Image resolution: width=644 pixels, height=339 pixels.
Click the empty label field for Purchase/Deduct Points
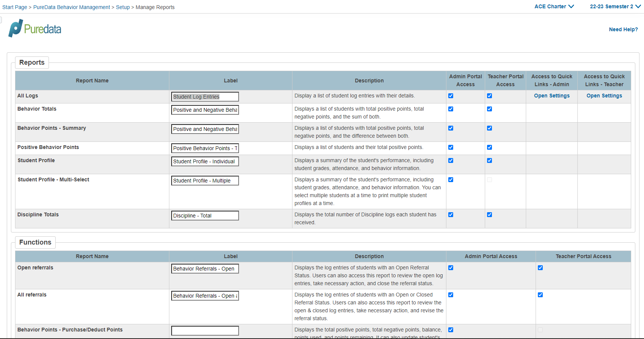click(205, 330)
